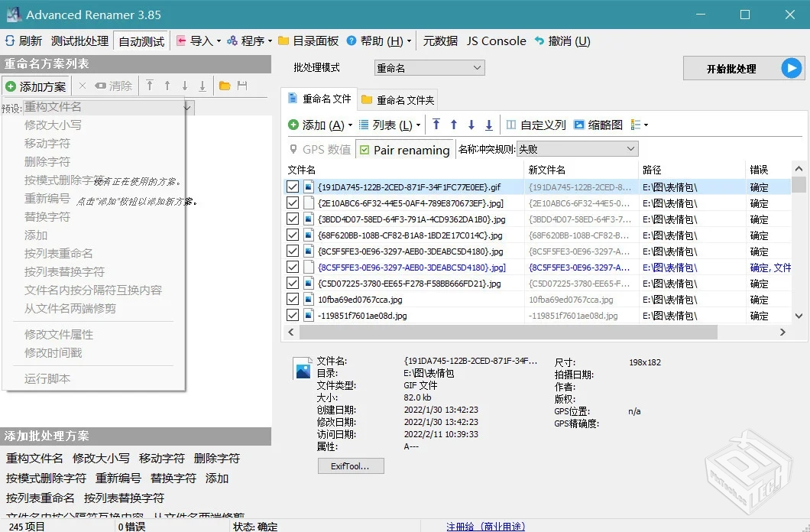810x532 pixels.
Task: Open the method list folder icon
Action: coord(225,86)
